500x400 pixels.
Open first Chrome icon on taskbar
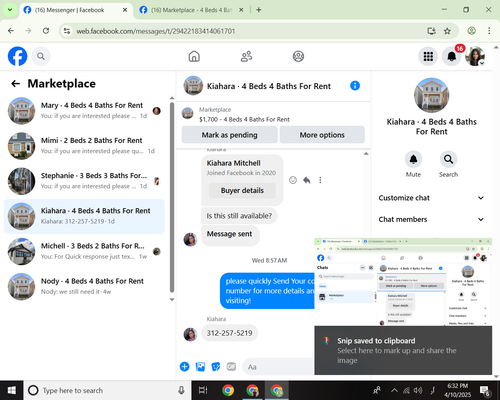pyautogui.click(x=228, y=390)
